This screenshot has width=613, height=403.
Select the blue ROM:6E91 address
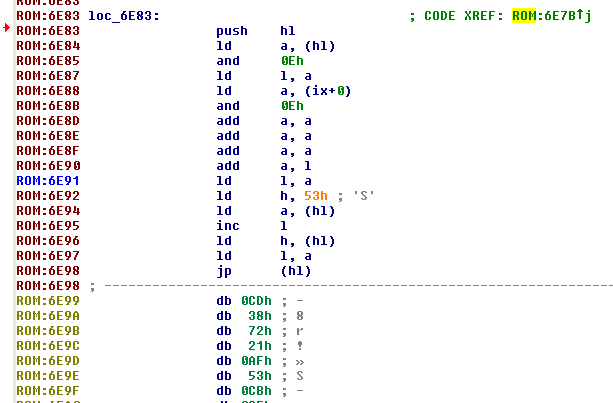[48, 181]
